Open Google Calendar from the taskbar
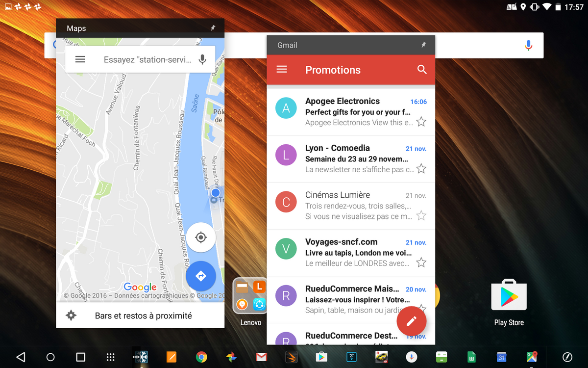 pyautogui.click(x=501, y=357)
